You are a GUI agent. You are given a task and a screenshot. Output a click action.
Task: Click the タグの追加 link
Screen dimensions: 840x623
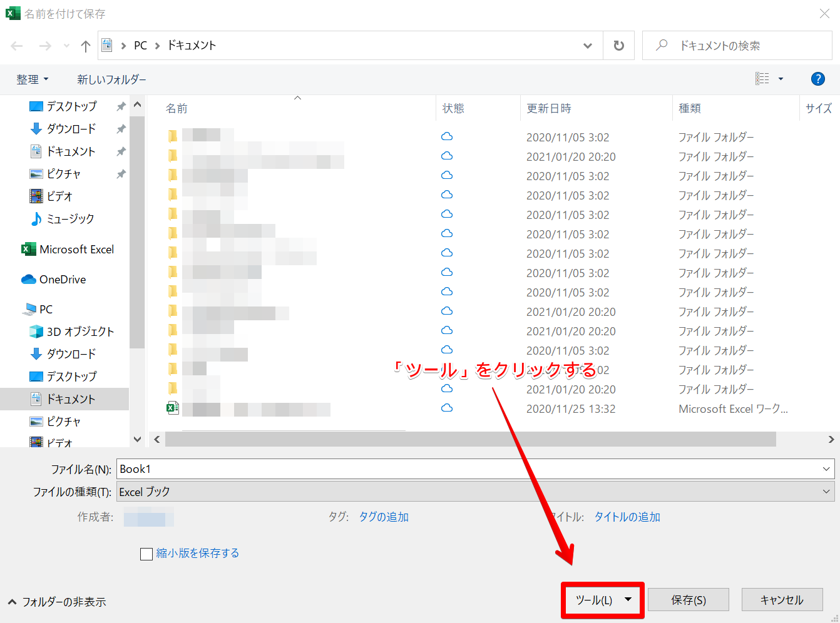(384, 517)
